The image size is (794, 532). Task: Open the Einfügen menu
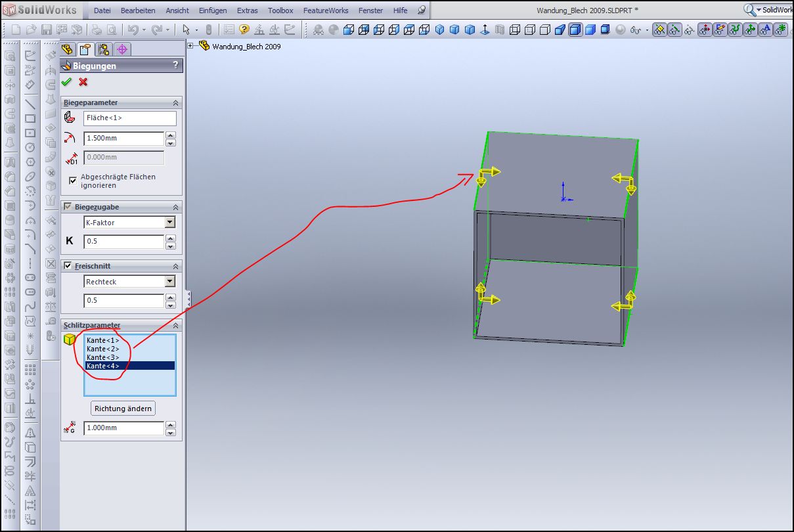[x=213, y=11]
